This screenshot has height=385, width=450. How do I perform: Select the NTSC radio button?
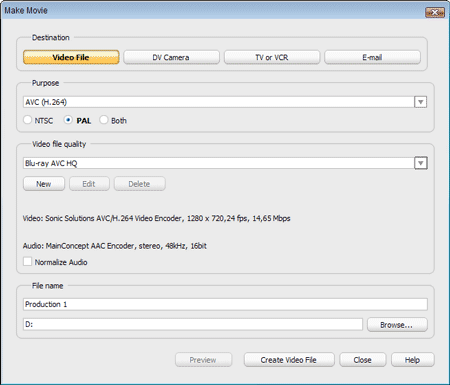(28, 120)
